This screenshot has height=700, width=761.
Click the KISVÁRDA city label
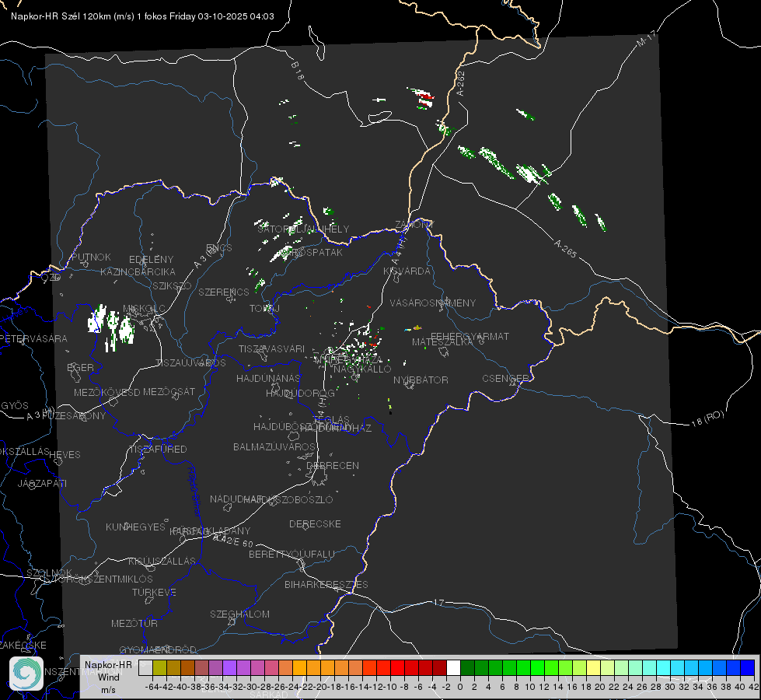(x=407, y=271)
